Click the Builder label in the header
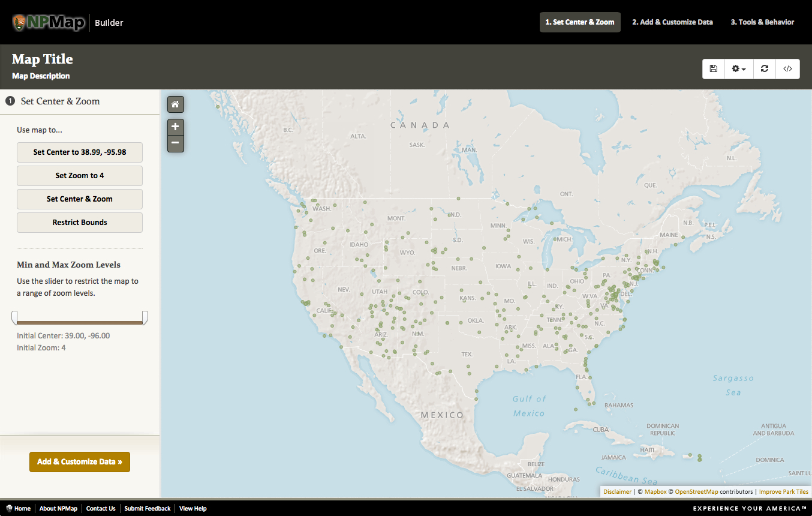 109,23
